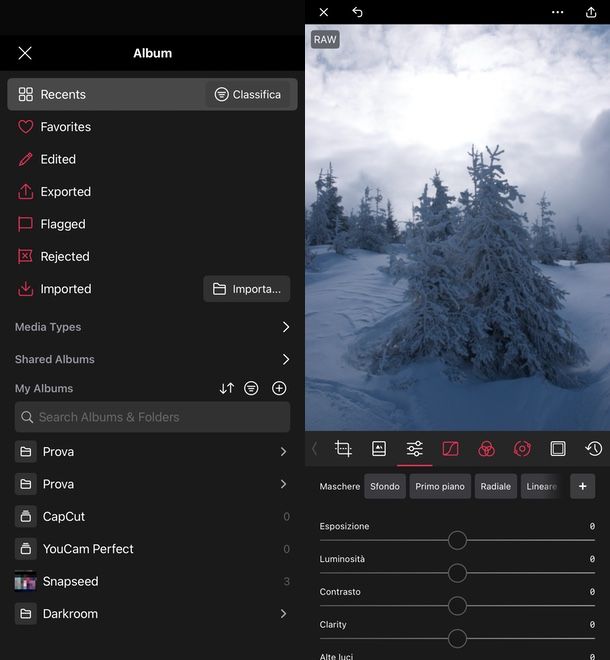Open the Selective Color tool
610x660 pixels.
(x=522, y=449)
